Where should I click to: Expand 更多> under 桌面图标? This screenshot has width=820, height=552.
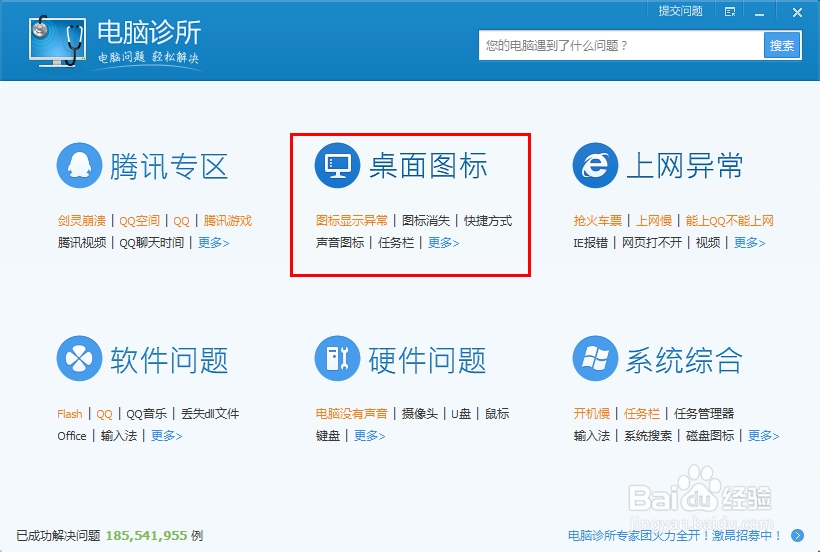[443, 243]
